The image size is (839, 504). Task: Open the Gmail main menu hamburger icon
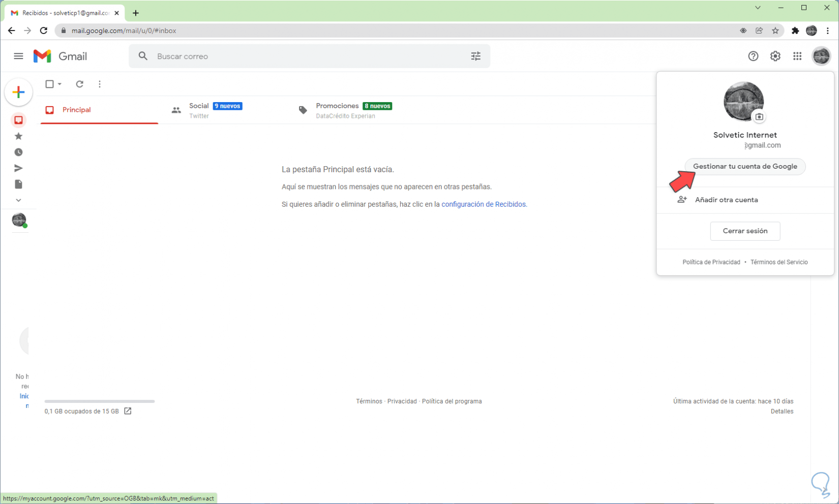18,56
